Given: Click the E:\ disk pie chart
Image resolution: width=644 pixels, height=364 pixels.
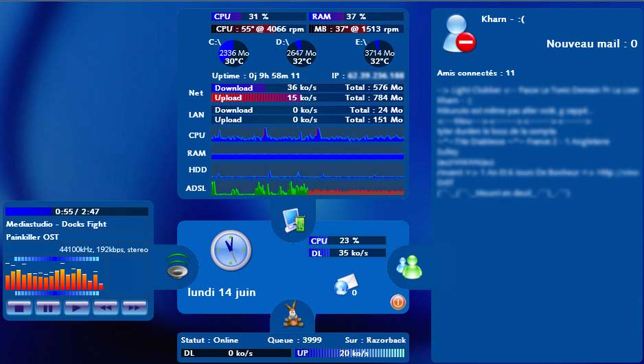Looking at the screenshot, I should click(x=379, y=53).
